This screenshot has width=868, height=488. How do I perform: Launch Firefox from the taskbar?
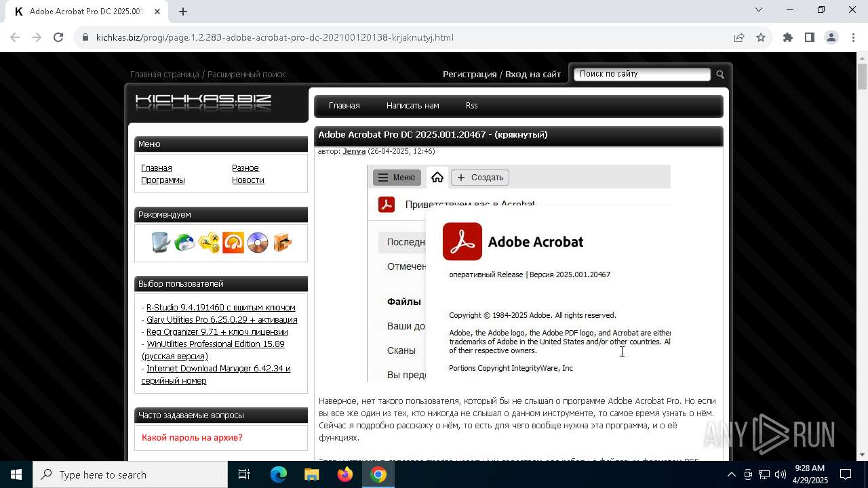click(345, 474)
